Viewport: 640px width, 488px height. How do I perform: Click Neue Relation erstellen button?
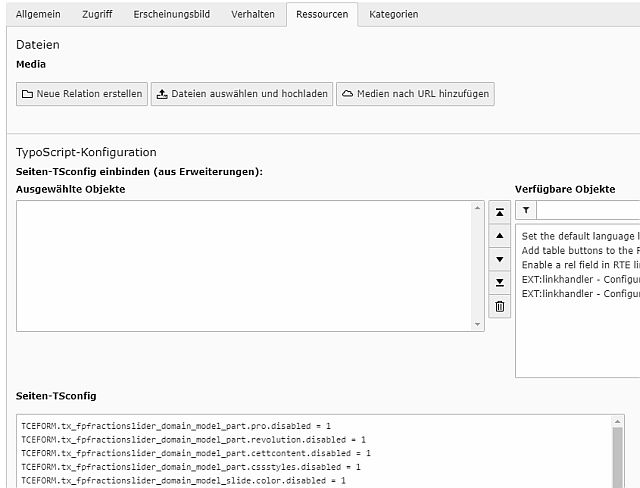click(x=82, y=94)
